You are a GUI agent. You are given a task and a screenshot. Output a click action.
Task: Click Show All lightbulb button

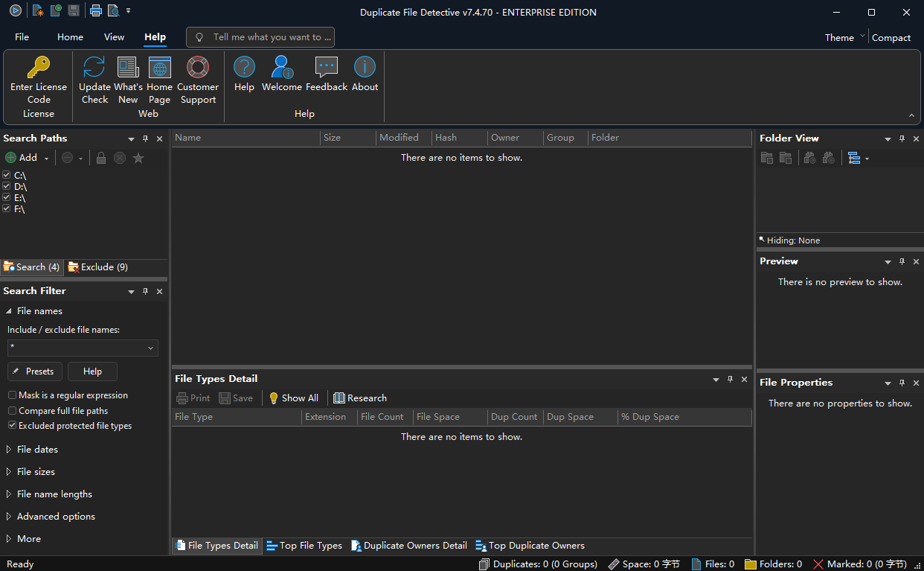(294, 398)
